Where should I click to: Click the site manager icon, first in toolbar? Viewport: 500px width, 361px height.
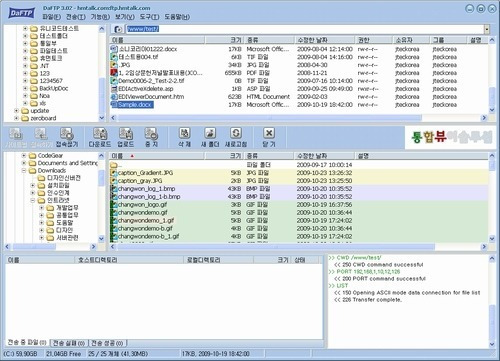pyautogui.click(x=15, y=134)
